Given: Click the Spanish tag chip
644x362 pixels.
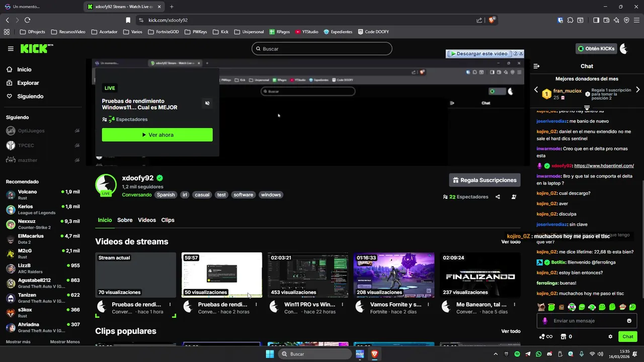Looking at the screenshot, I should (x=166, y=195).
